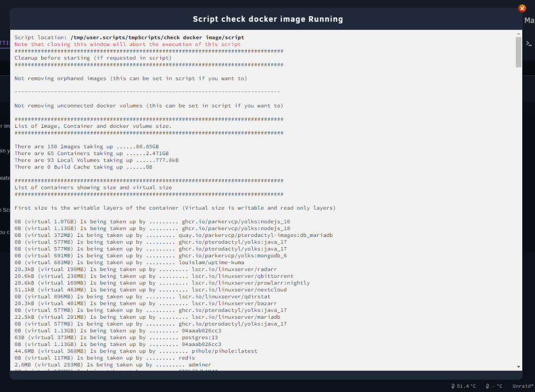Click the 51.4 °C temperature status

[463, 386]
